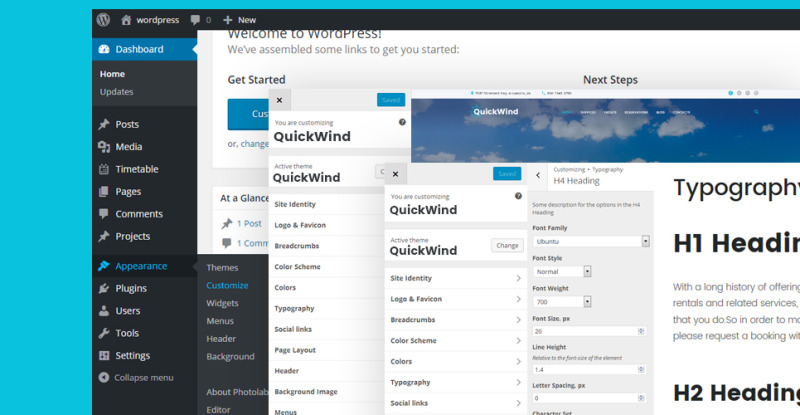The height and width of the screenshot is (415, 800).
Task: Open Page Layout in back customizer
Action: [327, 350]
